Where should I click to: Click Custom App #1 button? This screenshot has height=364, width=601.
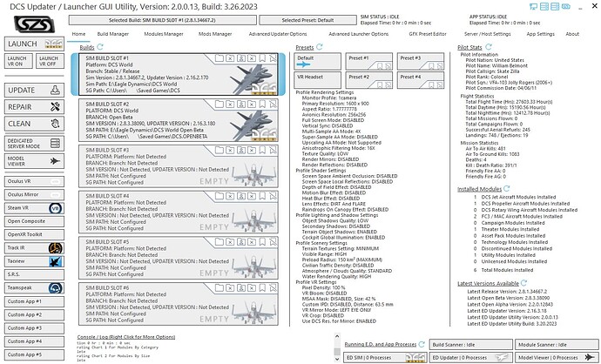34,301
